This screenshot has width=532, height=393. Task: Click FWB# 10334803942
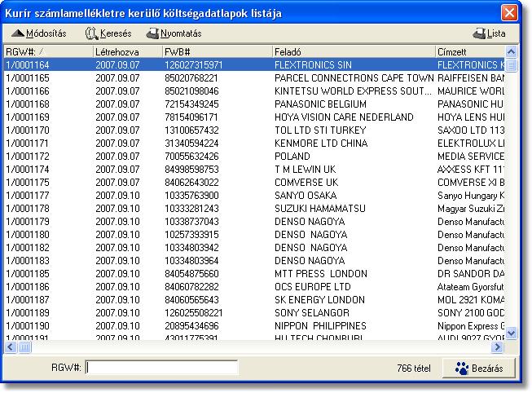191,247
